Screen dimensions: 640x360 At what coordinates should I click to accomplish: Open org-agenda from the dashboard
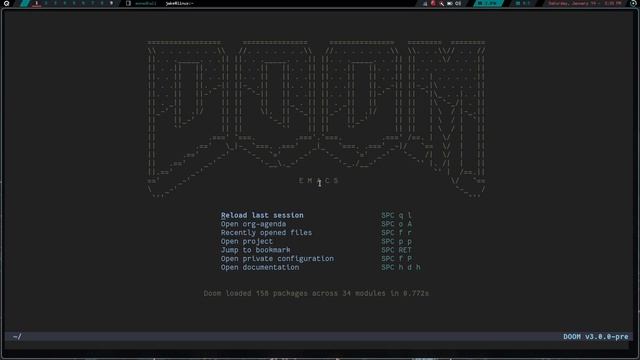(x=253, y=224)
